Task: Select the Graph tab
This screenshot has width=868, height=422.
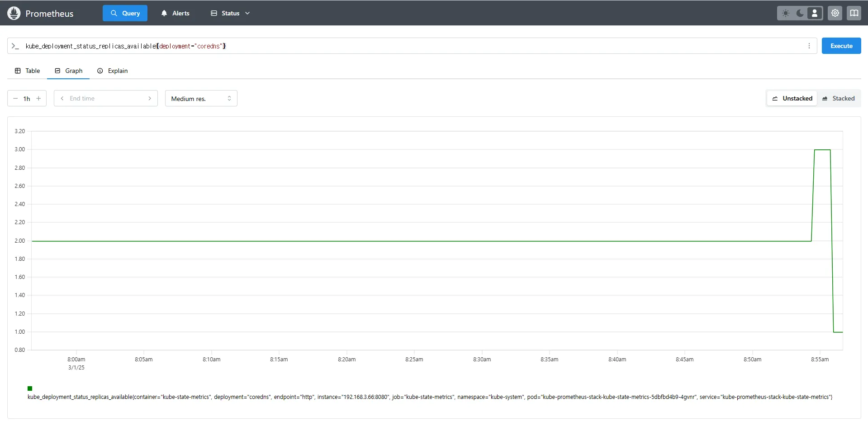Action: 68,71
